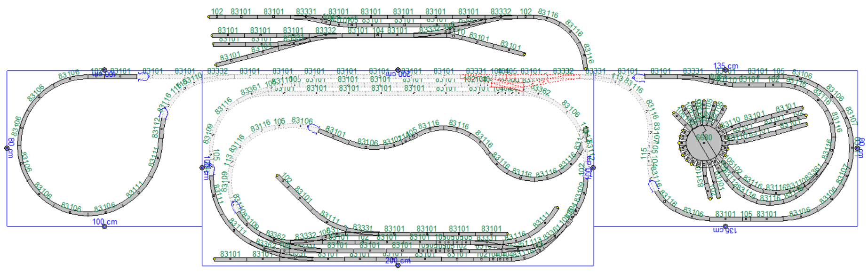Select tunnel portal at right board's lower-left curve
Screen dimensions: 868x274
point(653,186)
